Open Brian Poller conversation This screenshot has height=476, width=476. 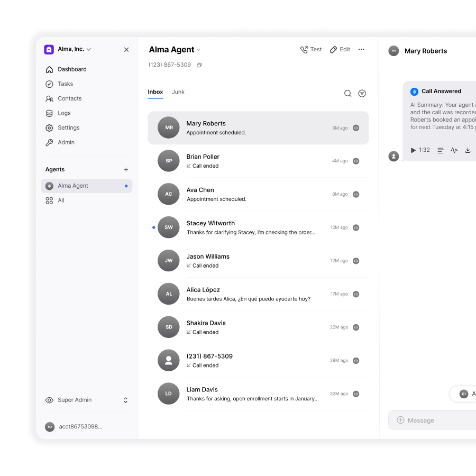pyautogui.click(x=258, y=161)
